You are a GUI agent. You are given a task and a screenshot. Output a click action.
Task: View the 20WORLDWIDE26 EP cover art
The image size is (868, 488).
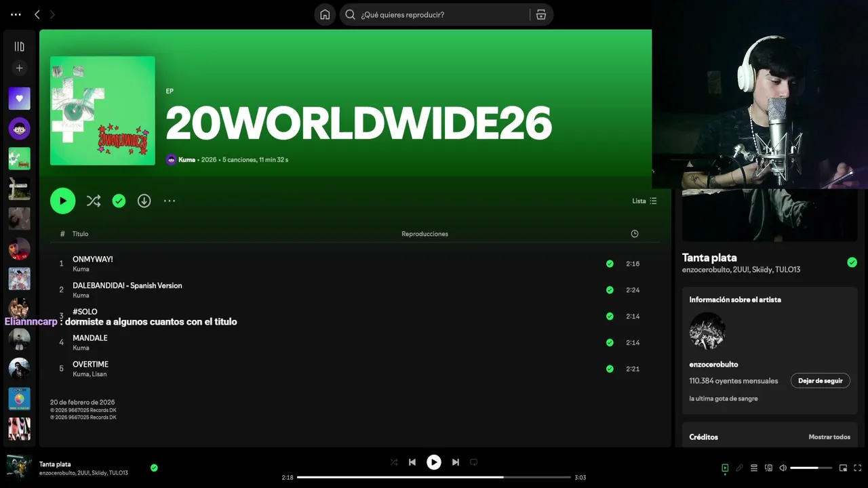click(x=102, y=110)
